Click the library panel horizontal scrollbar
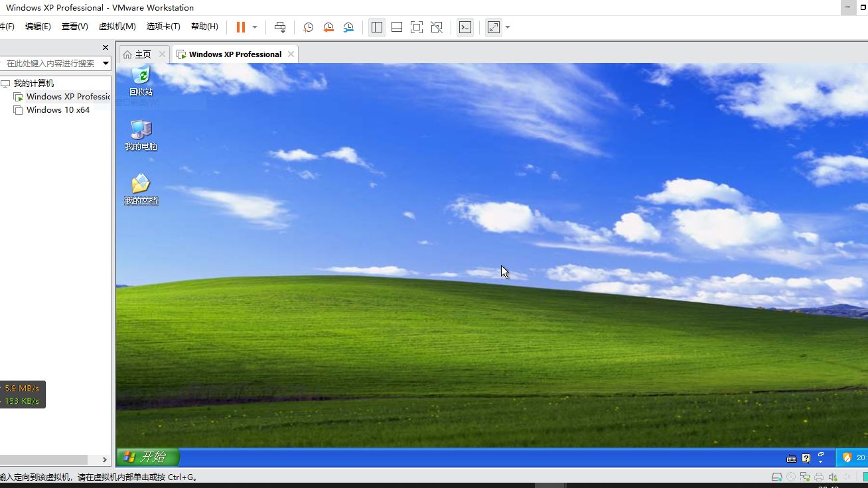 44,459
